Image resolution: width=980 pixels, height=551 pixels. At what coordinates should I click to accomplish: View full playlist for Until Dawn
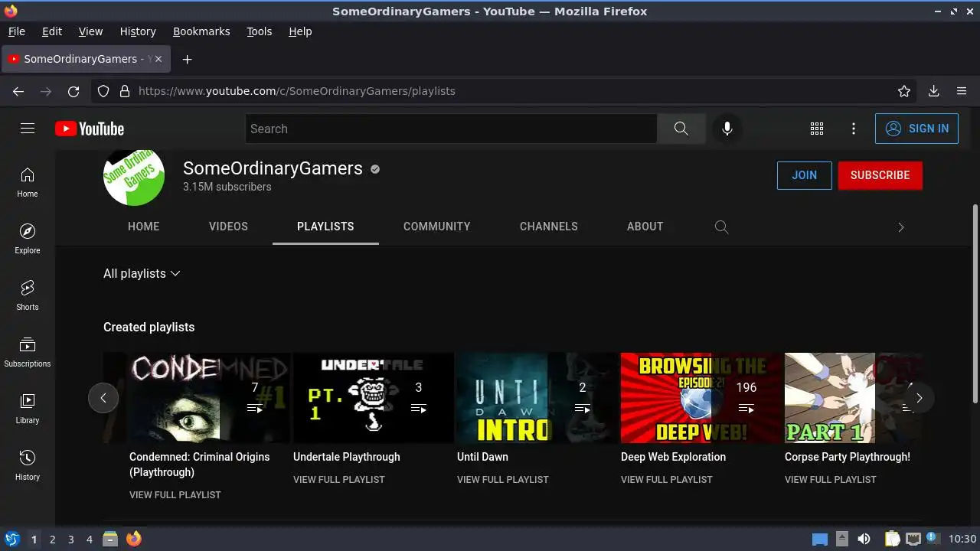click(x=503, y=479)
